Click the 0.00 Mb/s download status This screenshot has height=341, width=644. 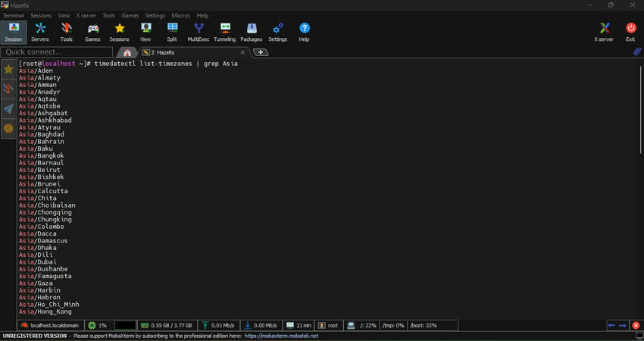click(x=261, y=325)
